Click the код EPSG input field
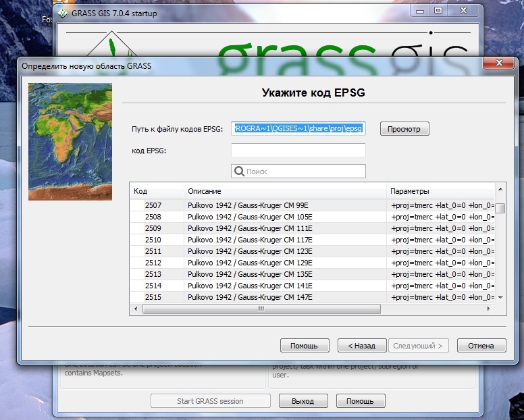The width and height of the screenshot is (524, 420). (x=298, y=150)
